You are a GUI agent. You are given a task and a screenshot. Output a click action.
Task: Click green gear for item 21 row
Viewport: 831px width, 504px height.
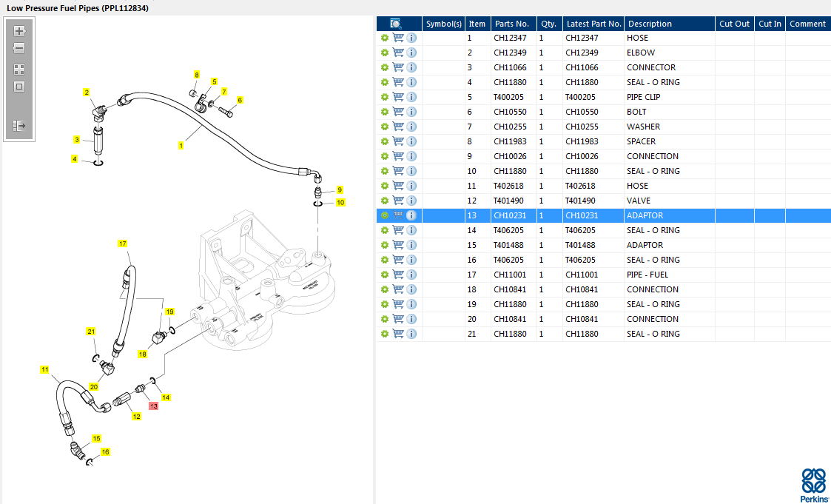pyautogui.click(x=385, y=334)
